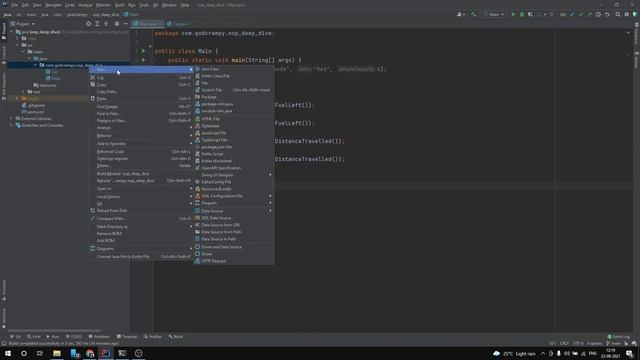Click Paste in the context menu
Viewport: 640px width, 360px height.
141,98
